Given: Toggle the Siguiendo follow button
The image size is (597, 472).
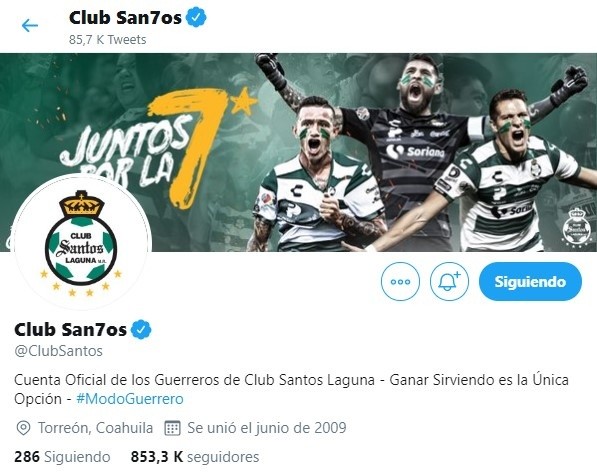Looking at the screenshot, I should tap(530, 282).
